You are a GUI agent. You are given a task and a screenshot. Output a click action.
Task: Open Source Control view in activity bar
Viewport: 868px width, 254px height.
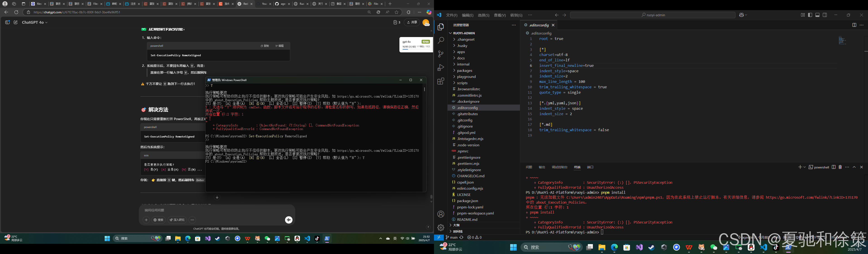coord(440,54)
